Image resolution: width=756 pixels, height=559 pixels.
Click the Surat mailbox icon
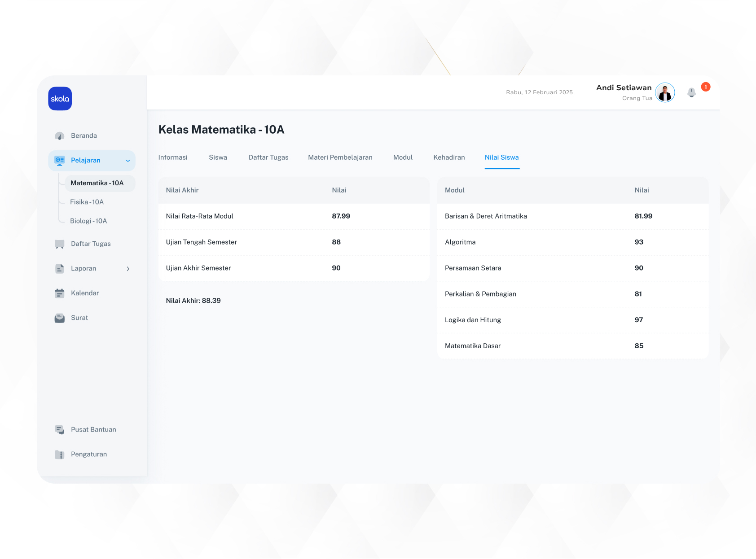tap(59, 318)
